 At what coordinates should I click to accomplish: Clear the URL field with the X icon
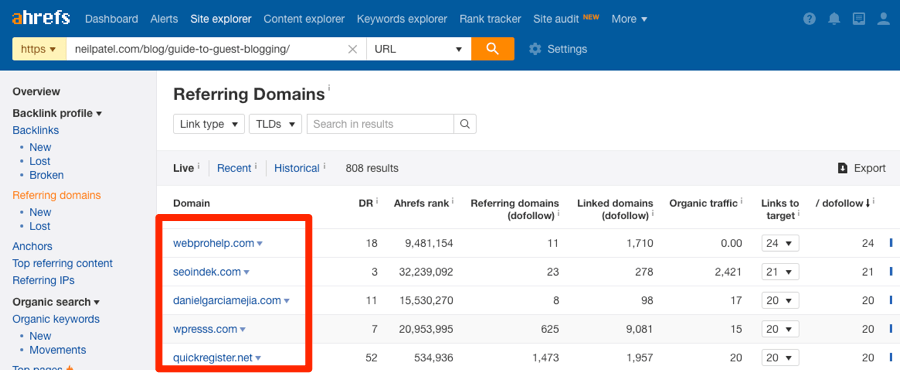coord(353,49)
